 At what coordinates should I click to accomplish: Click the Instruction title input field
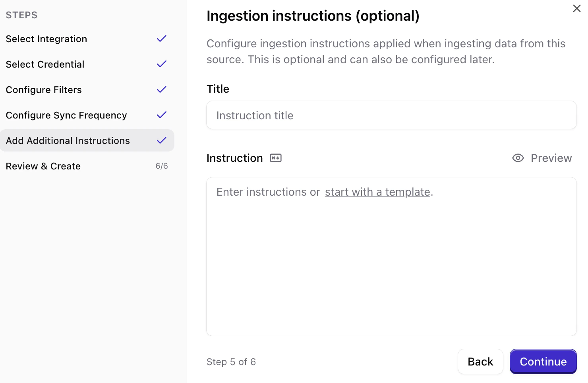tap(391, 115)
